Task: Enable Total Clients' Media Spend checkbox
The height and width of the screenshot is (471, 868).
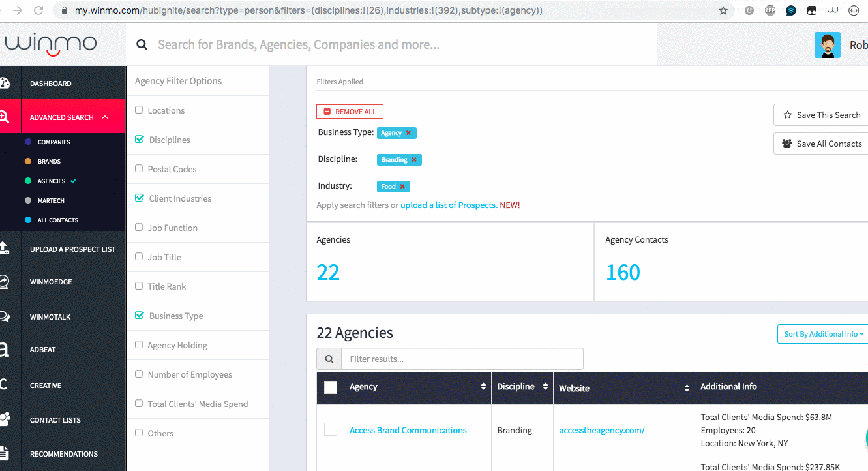Action: [139, 404]
